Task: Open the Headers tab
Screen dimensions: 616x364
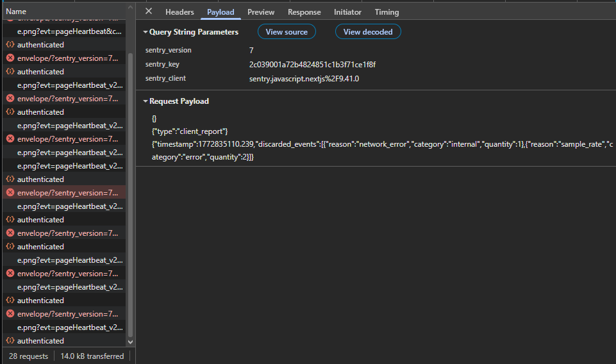Action: click(x=179, y=12)
